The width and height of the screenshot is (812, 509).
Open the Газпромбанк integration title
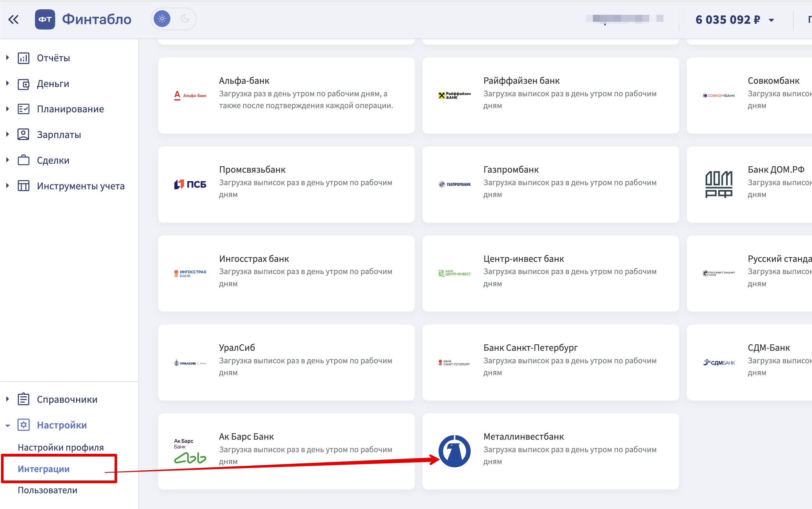point(511,170)
